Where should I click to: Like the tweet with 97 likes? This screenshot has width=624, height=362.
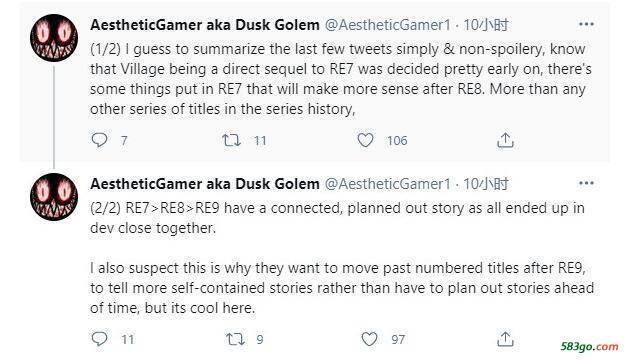pos(369,339)
